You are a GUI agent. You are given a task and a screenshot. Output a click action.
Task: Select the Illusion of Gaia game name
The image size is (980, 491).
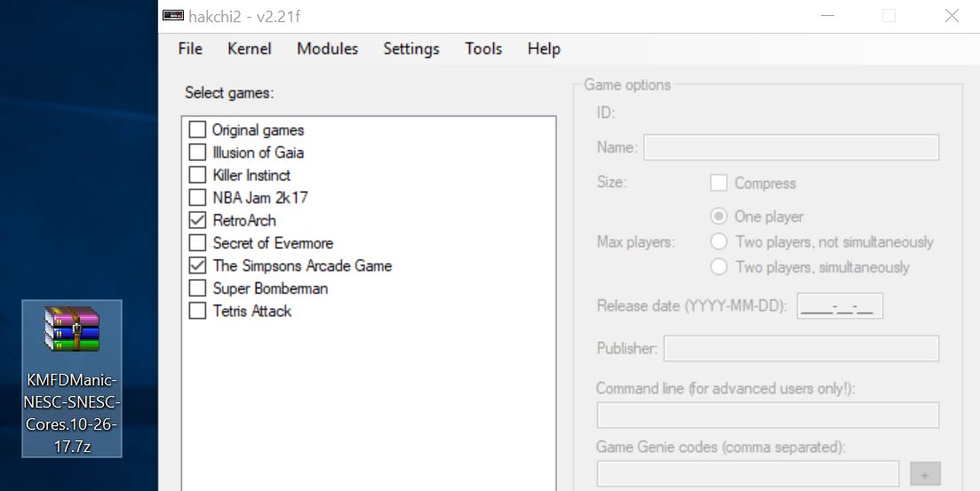[259, 153]
